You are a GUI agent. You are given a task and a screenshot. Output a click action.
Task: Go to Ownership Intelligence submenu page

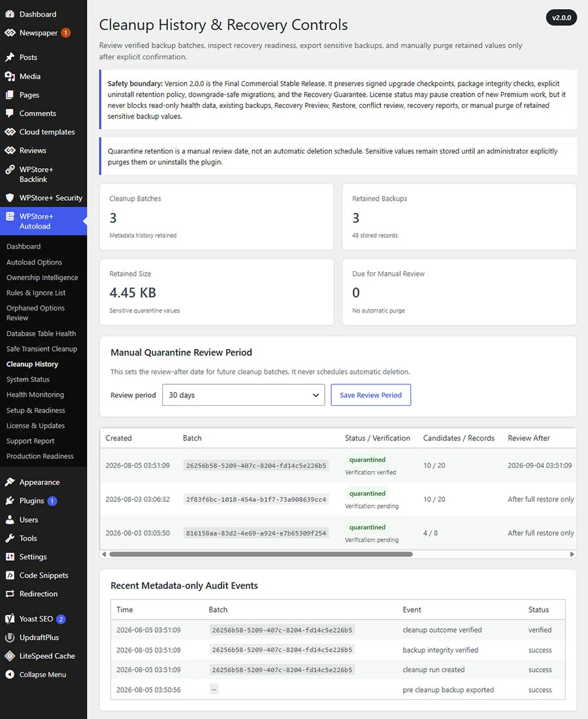(42, 277)
